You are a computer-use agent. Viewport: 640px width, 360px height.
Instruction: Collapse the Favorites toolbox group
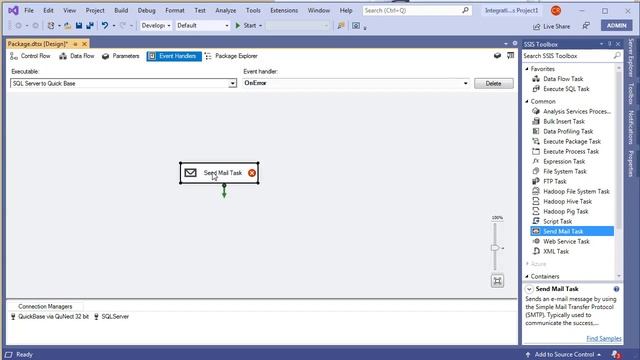527,69
